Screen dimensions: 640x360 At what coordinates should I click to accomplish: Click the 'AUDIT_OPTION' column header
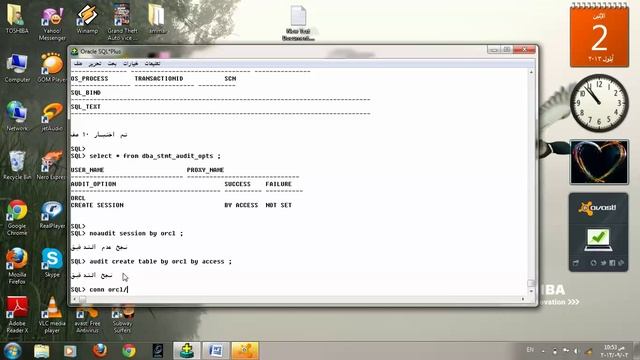click(x=93, y=184)
